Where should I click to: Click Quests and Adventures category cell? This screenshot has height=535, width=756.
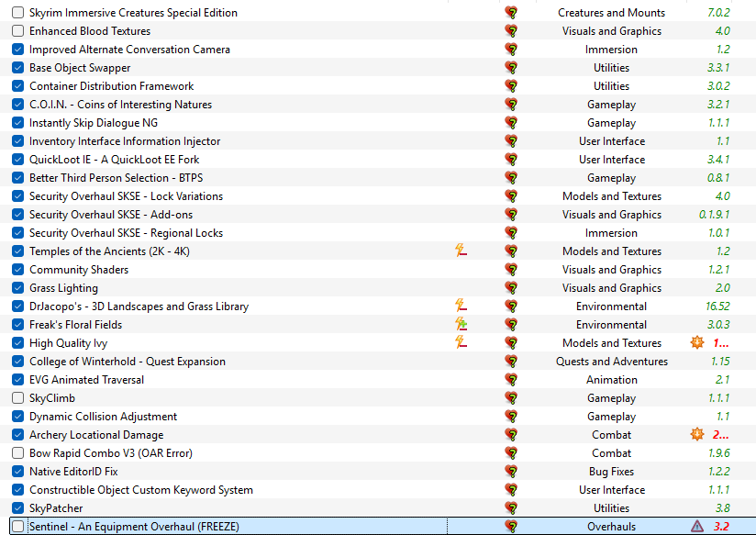[611, 362]
